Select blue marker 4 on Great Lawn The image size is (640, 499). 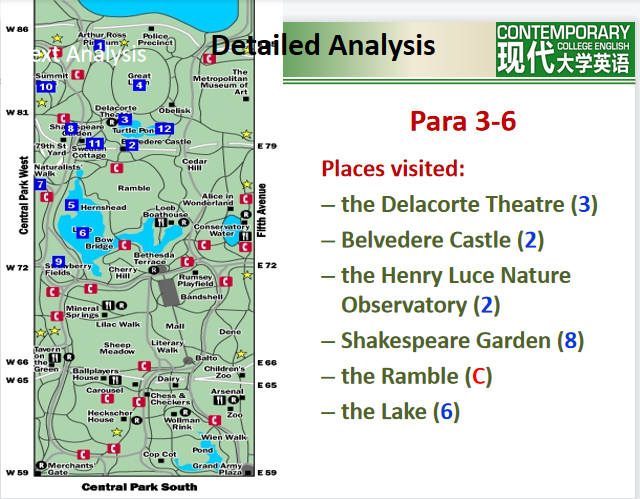[139, 85]
